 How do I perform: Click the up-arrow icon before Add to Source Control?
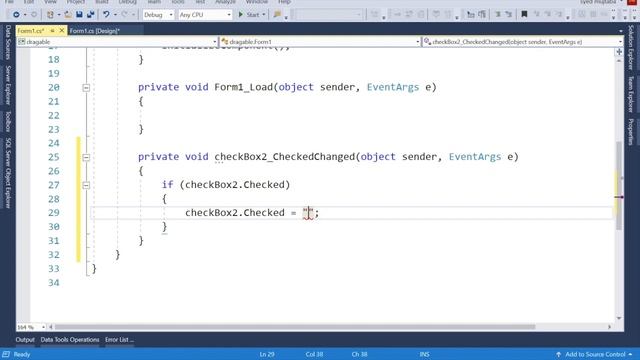point(558,354)
